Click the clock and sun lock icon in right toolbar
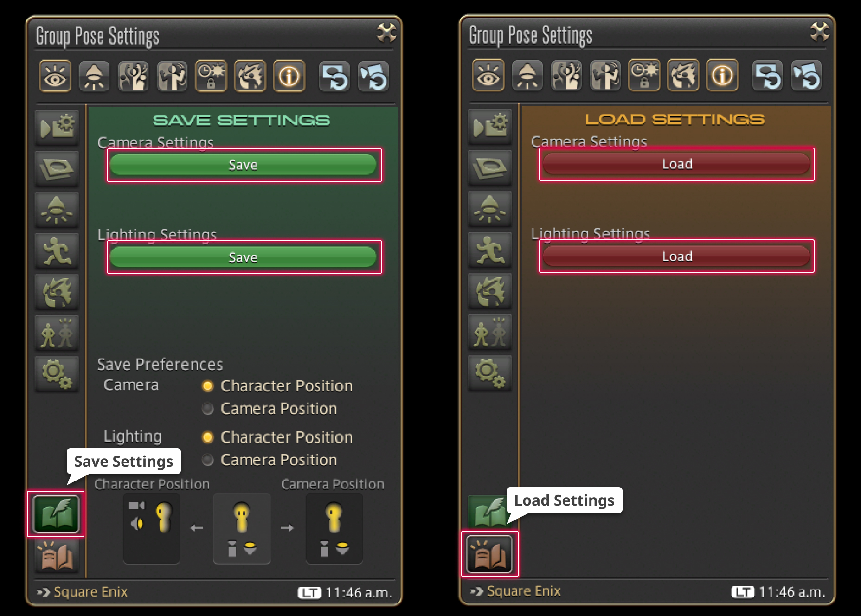Screen dimensions: 861x616 click(x=644, y=75)
